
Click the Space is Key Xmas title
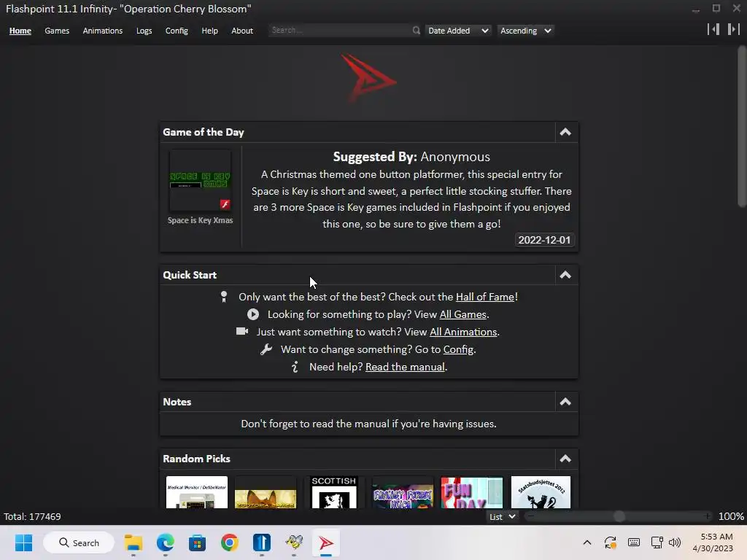[x=200, y=220]
